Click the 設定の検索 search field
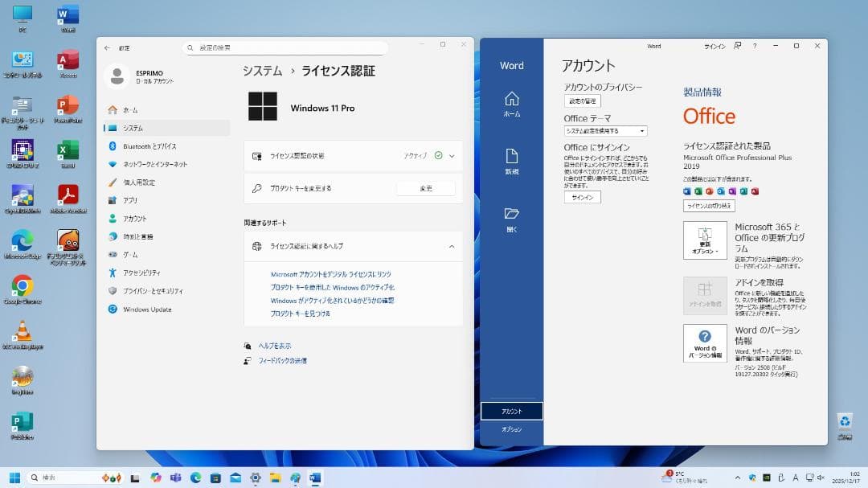Viewport: 868px width, 488px height. click(285, 47)
